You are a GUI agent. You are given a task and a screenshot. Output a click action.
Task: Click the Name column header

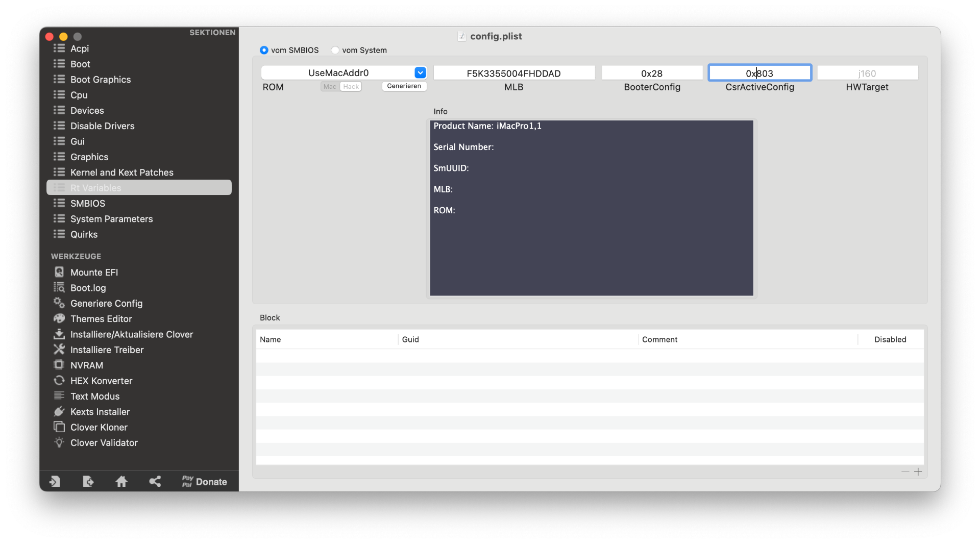pos(327,339)
